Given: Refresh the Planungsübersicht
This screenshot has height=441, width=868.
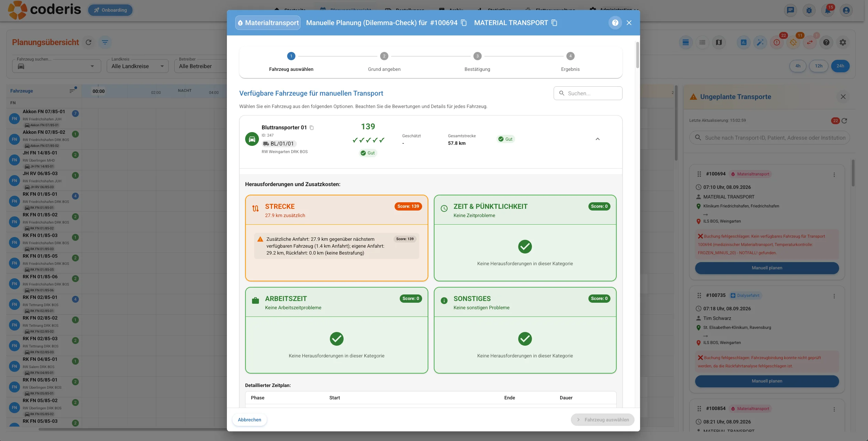Looking at the screenshot, I should click(x=88, y=42).
